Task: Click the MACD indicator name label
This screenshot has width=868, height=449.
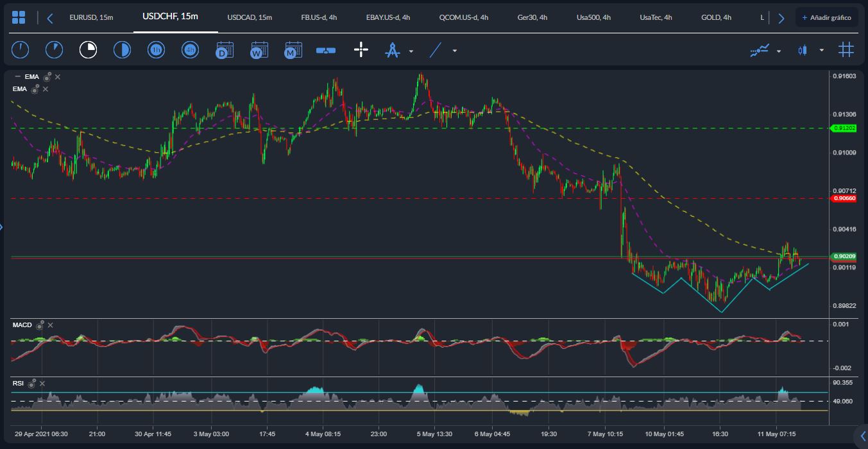Action: click(22, 325)
